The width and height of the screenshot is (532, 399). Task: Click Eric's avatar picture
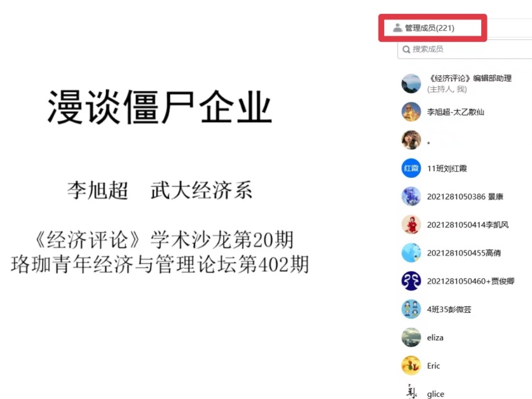(x=411, y=365)
